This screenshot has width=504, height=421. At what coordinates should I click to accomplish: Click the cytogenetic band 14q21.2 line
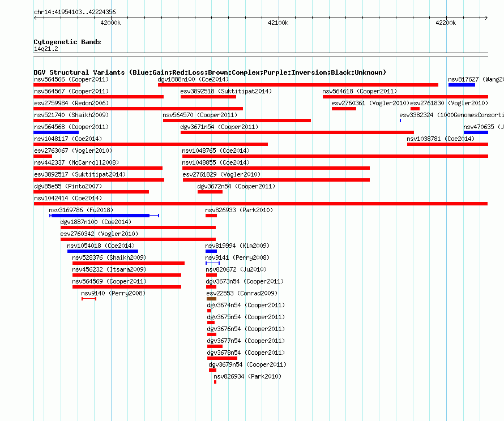(x=260, y=55)
